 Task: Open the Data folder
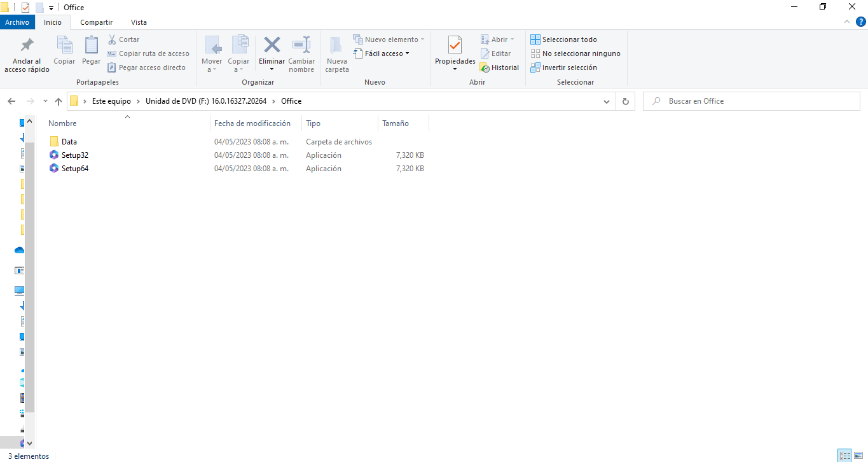(x=69, y=141)
